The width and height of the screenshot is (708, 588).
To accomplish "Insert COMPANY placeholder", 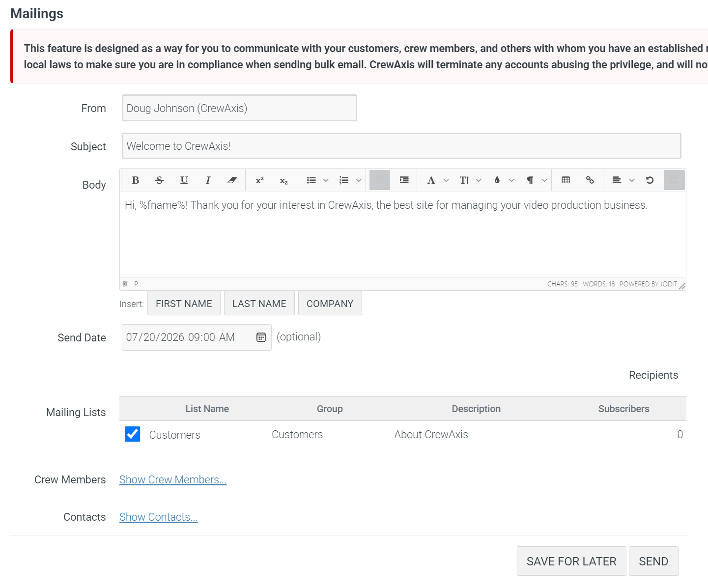I will 330,304.
